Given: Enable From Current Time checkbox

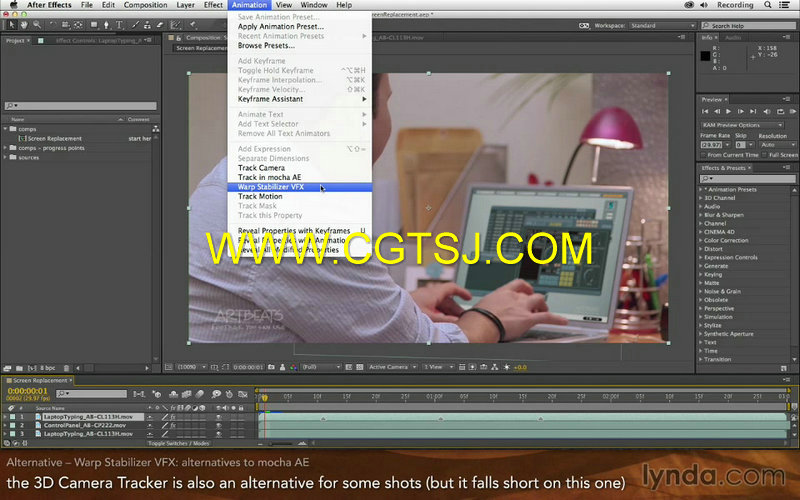Looking at the screenshot, I should (x=703, y=155).
